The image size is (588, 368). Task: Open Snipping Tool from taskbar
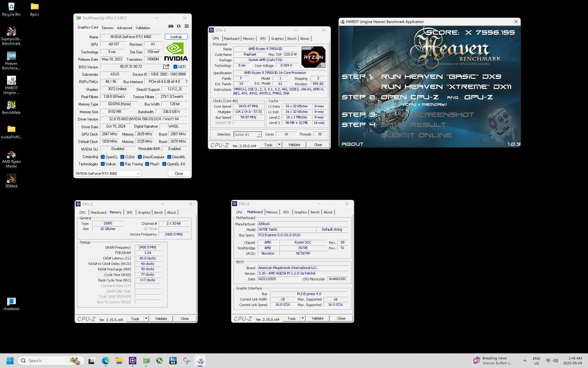tap(187, 361)
